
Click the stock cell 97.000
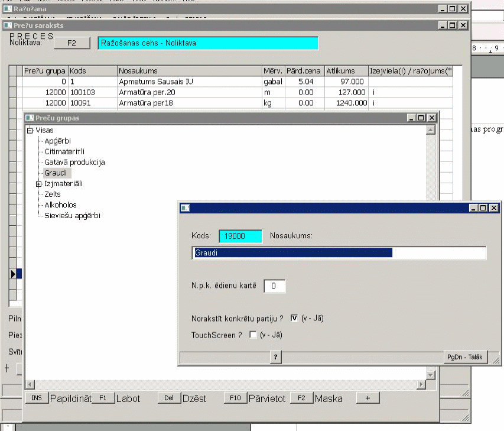coord(346,82)
